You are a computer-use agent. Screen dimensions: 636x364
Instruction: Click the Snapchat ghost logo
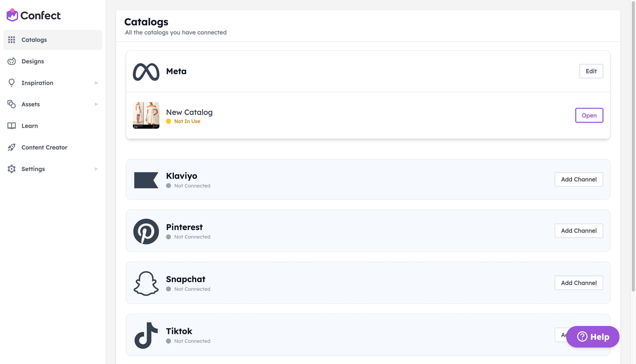tap(146, 283)
